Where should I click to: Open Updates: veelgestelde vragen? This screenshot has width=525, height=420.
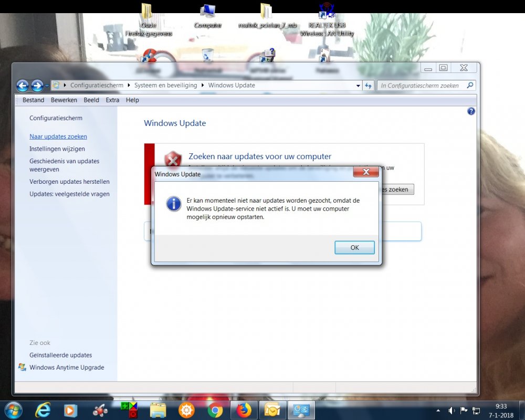point(69,194)
